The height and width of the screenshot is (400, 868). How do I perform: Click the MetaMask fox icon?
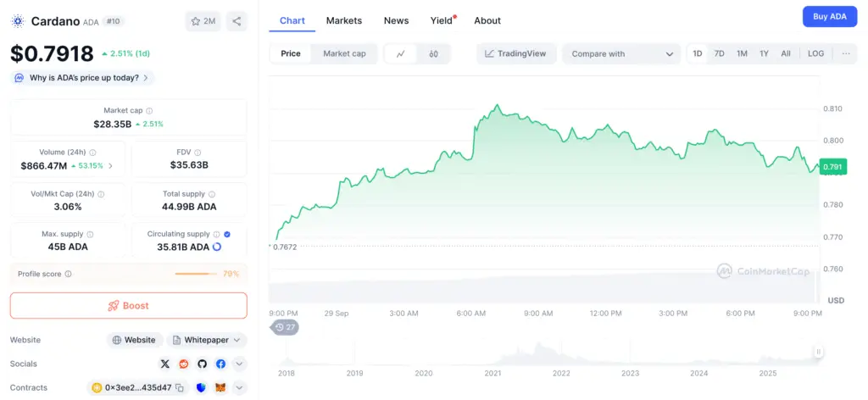[220, 388]
